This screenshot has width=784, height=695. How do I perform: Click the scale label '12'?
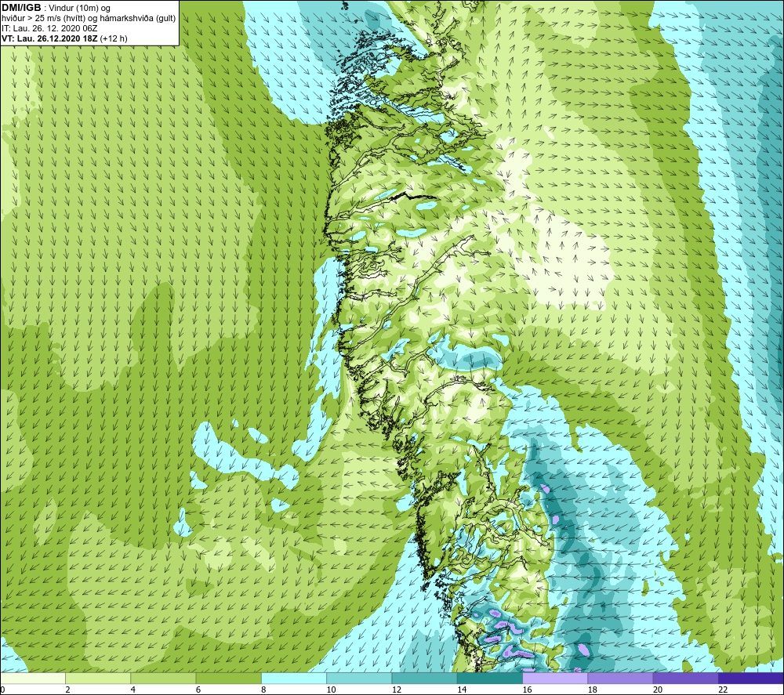point(397,690)
